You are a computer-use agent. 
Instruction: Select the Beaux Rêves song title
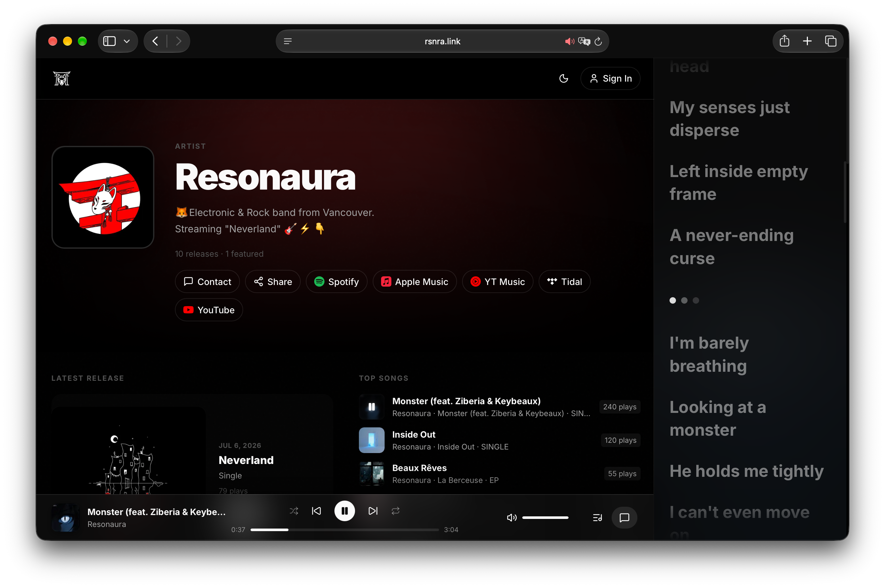click(x=419, y=468)
